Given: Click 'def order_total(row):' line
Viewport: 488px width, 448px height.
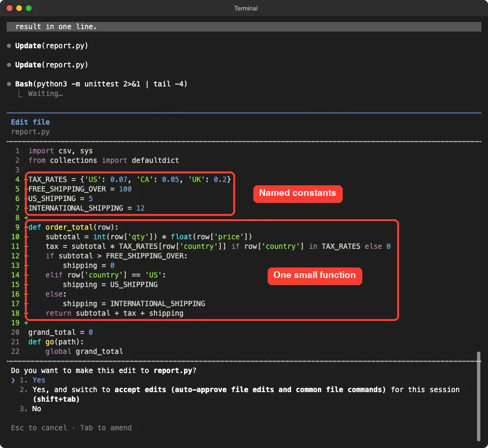Looking at the screenshot, I should [x=73, y=227].
